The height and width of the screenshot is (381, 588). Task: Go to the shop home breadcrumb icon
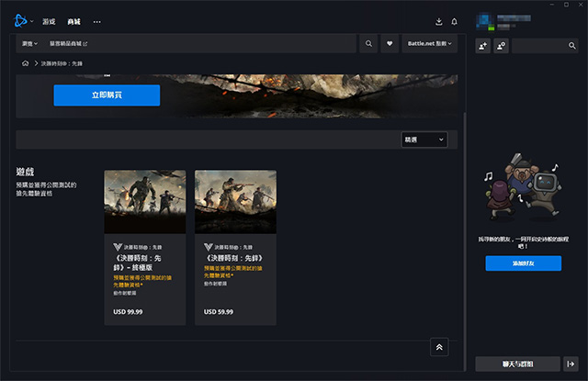click(x=25, y=63)
